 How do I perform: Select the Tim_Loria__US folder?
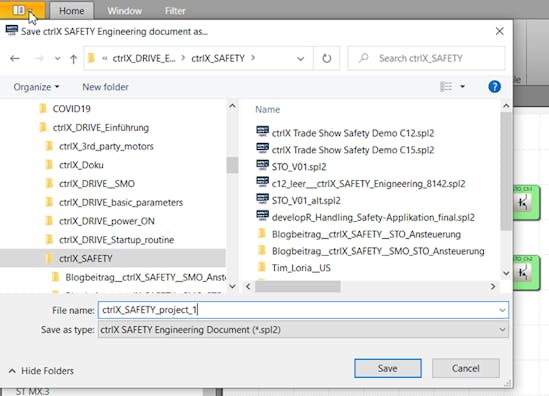pyautogui.click(x=301, y=268)
